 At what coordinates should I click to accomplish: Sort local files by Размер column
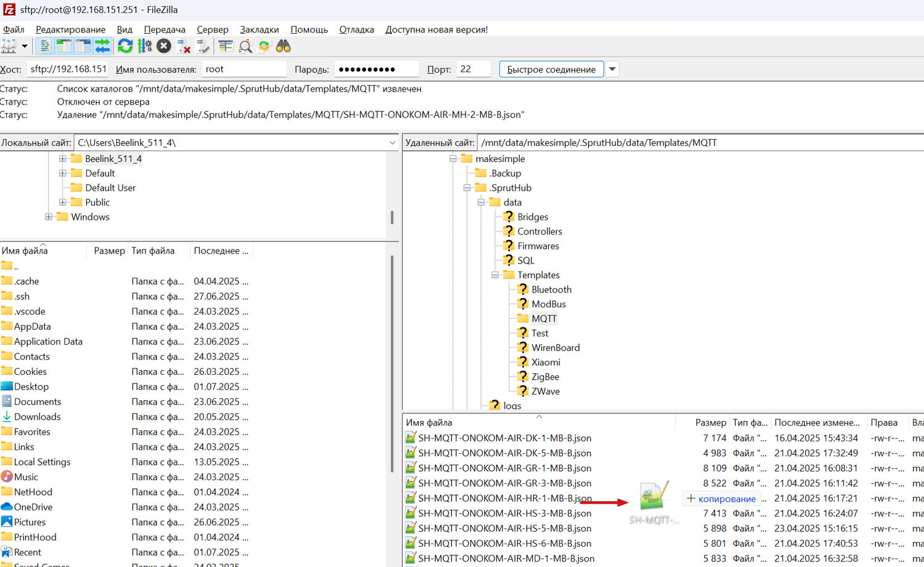point(109,251)
